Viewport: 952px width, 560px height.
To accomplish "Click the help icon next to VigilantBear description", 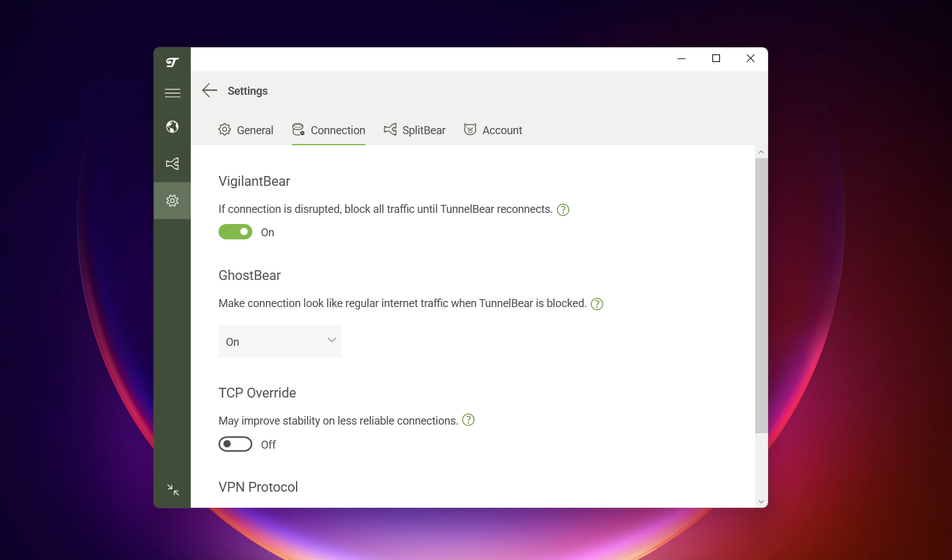I will point(563,210).
